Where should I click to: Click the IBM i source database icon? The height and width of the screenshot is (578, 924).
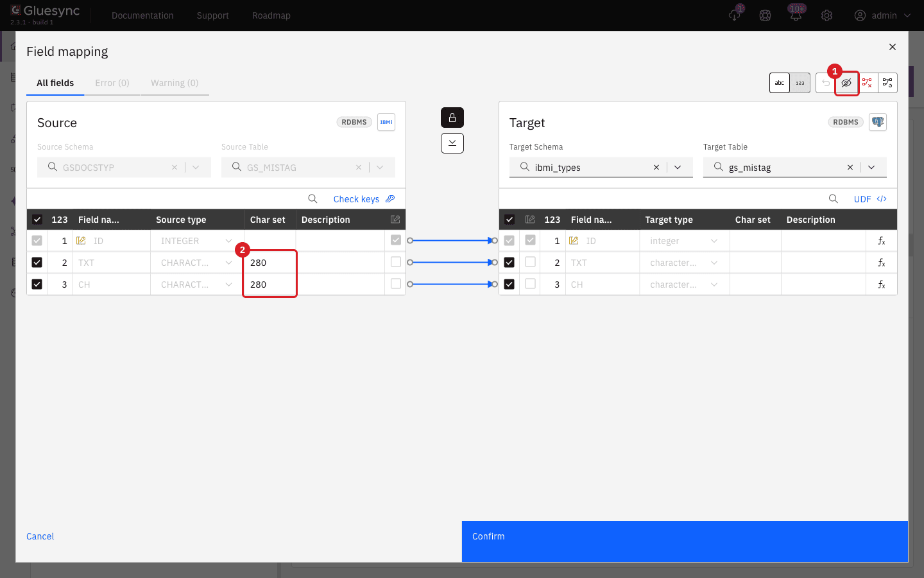[x=386, y=122]
